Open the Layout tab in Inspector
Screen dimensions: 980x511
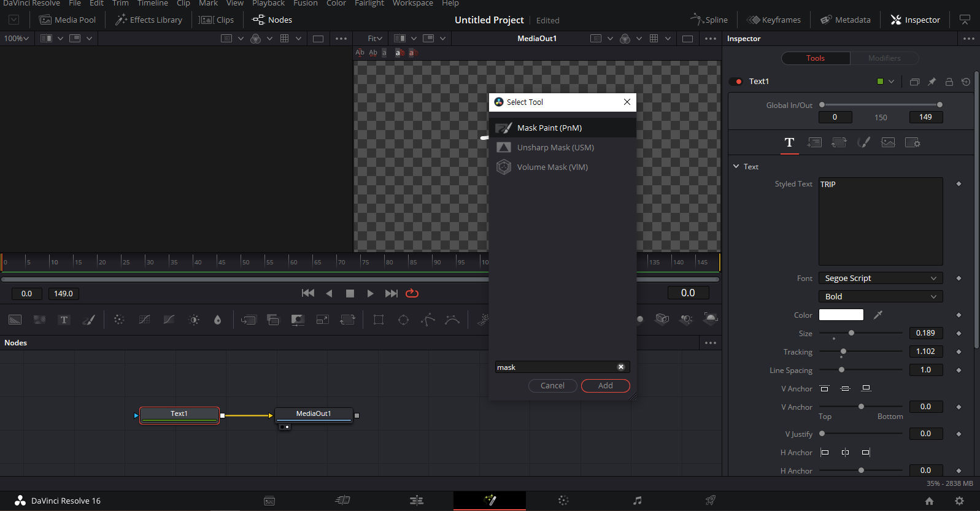tap(814, 142)
